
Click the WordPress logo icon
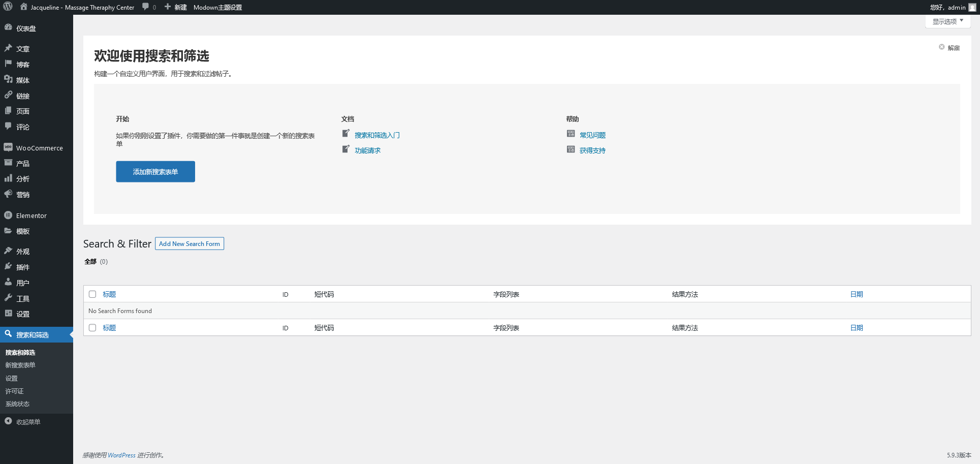click(x=8, y=7)
